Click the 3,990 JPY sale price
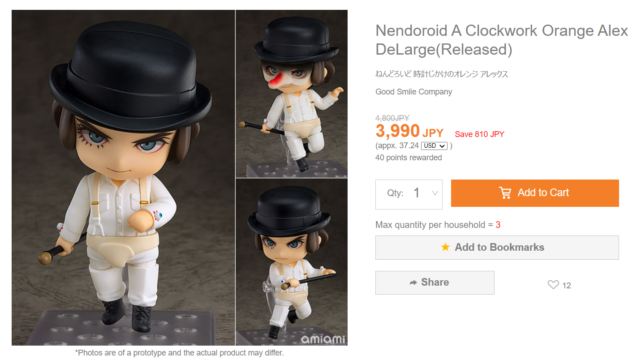The height and width of the screenshot is (364, 641). (x=409, y=132)
